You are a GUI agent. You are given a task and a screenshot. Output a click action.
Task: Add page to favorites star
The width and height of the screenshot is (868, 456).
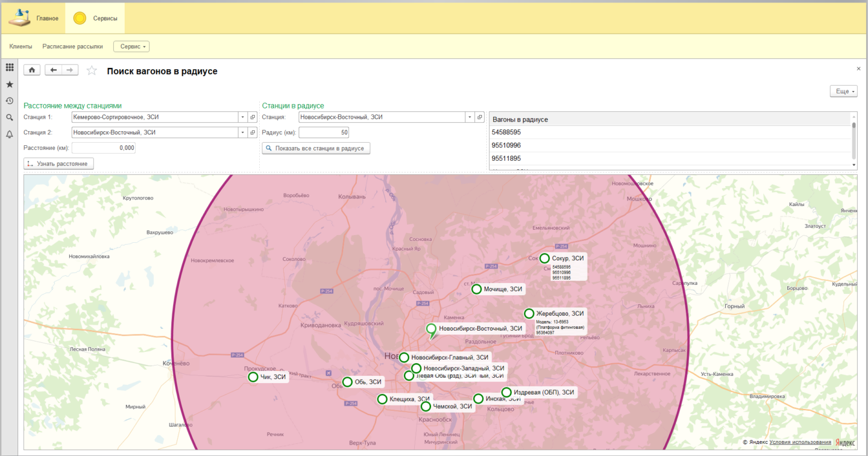[x=92, y=70]
